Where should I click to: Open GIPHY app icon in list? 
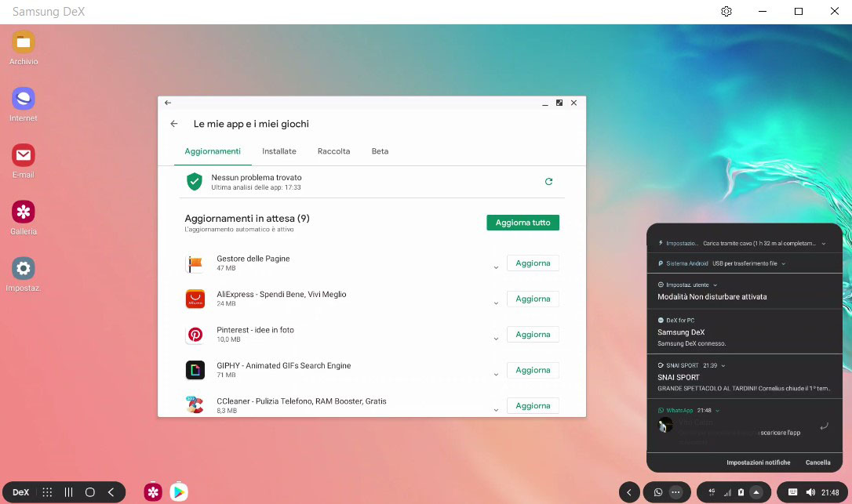pyautogui.click(x=195, y=370)
